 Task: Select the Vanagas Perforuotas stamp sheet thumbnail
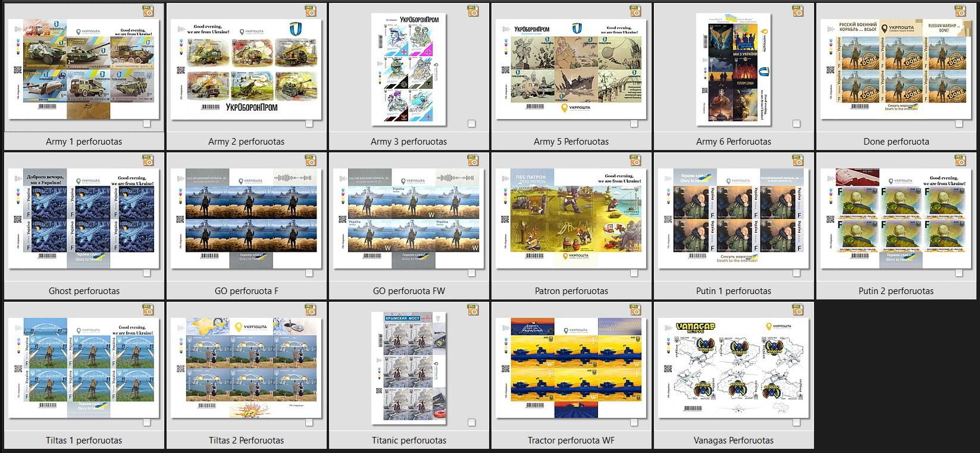[x=734, y=368]
